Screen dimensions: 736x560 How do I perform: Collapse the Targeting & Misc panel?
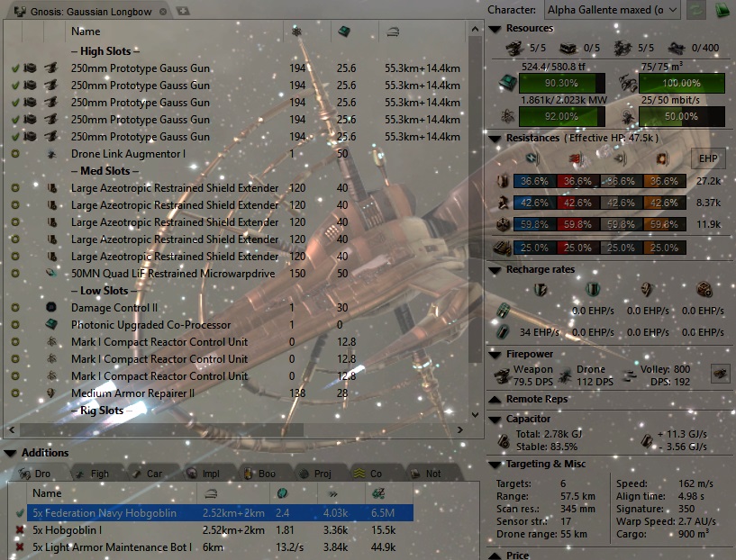click(x=495, y=465)
